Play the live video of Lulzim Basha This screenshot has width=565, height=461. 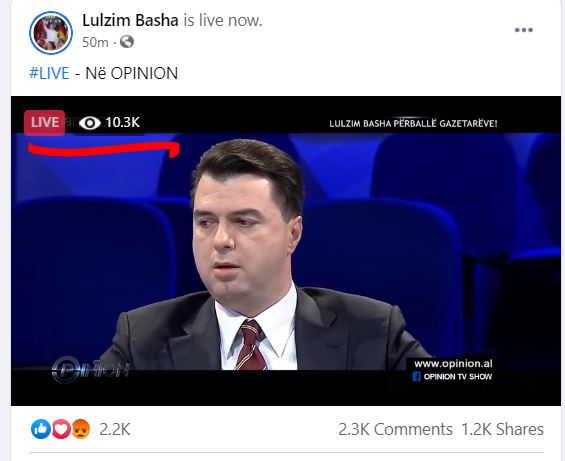point(286,251)
